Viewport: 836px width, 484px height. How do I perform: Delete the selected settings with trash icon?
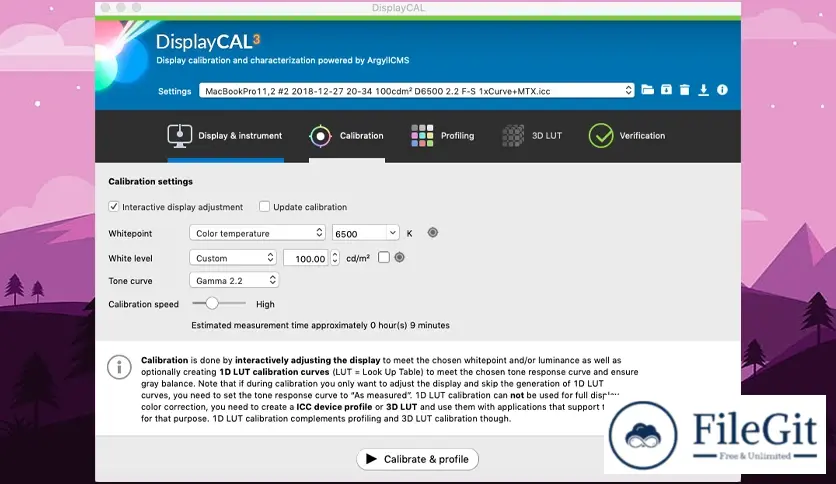pyautogui.click(x=684, y=90)
